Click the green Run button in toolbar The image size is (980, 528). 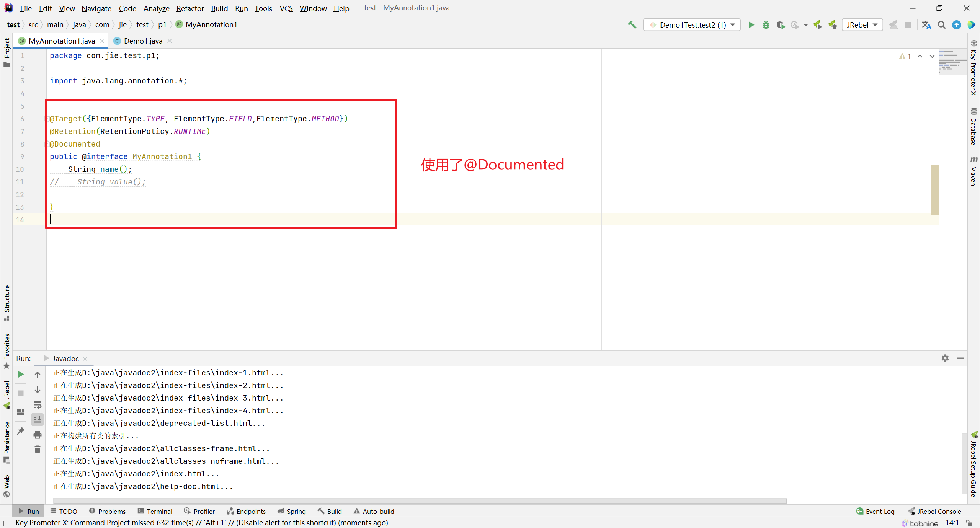[751, 25]
